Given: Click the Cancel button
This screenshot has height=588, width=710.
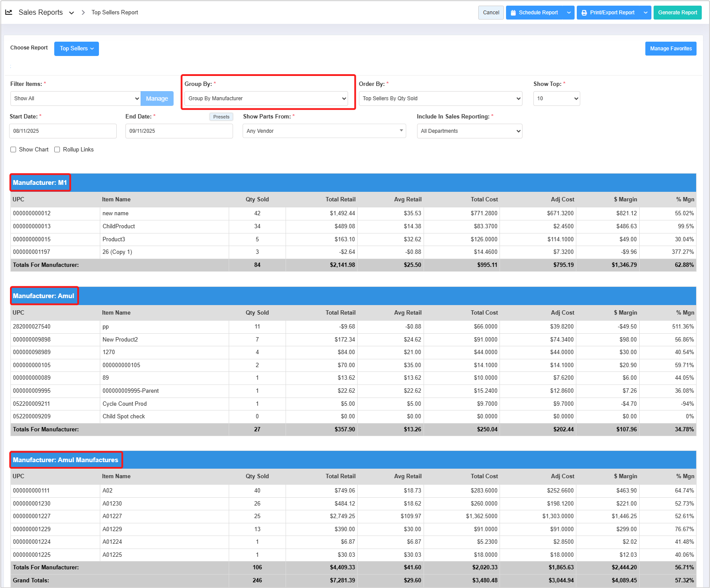Looking at the screenshot, I should 491,13.
